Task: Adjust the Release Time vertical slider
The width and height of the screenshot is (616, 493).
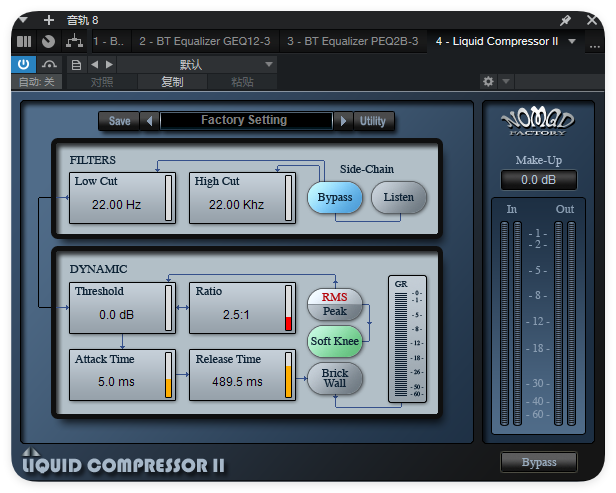Action: tap(288, 375)
